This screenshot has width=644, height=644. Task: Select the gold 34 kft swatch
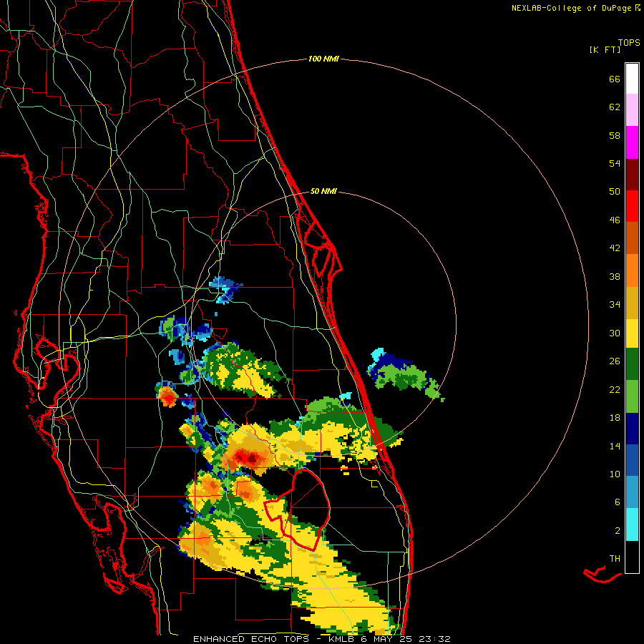pyautogui.click(x=632, y=303)
